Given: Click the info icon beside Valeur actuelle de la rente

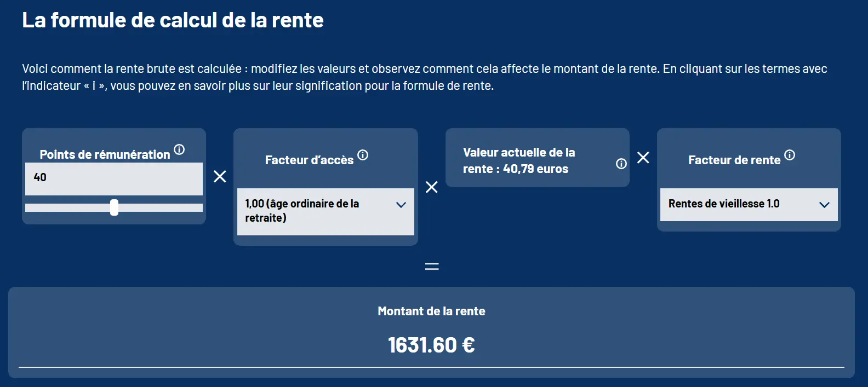Looking at the screenshot, I should (621, 163).
